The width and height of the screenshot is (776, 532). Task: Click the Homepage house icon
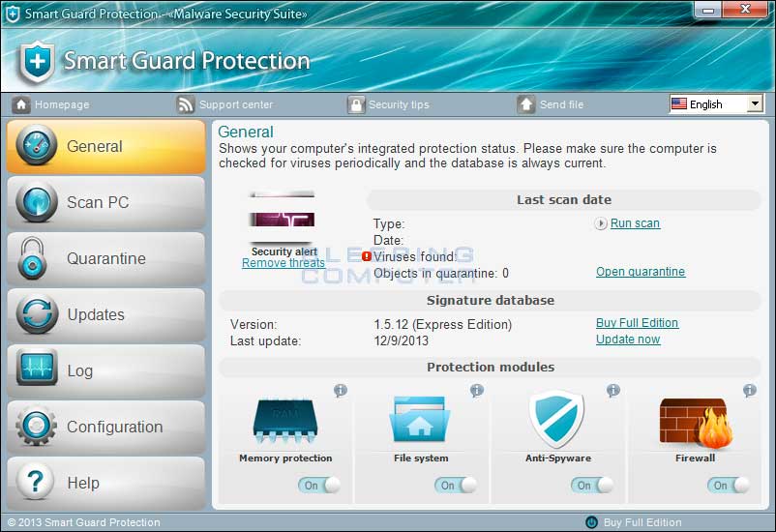tap(21, 104)
